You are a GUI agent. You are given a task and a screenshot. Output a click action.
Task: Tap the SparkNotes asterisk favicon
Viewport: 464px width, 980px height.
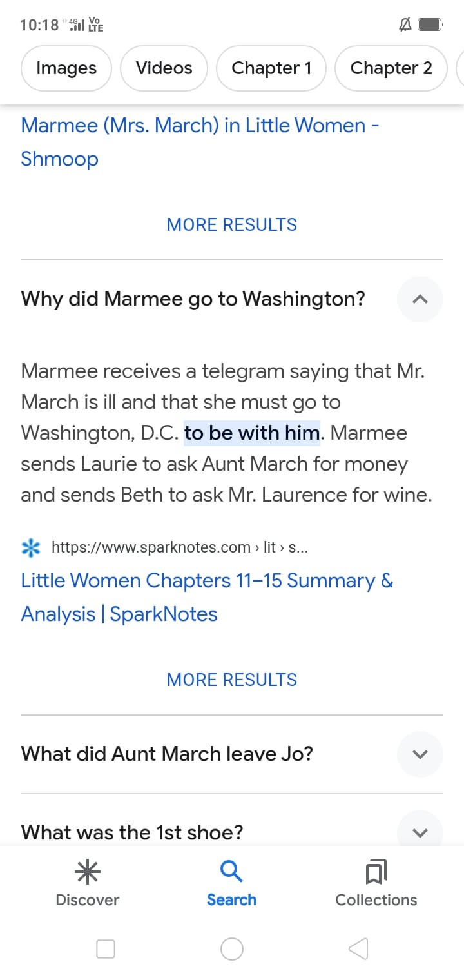point(30,548)
